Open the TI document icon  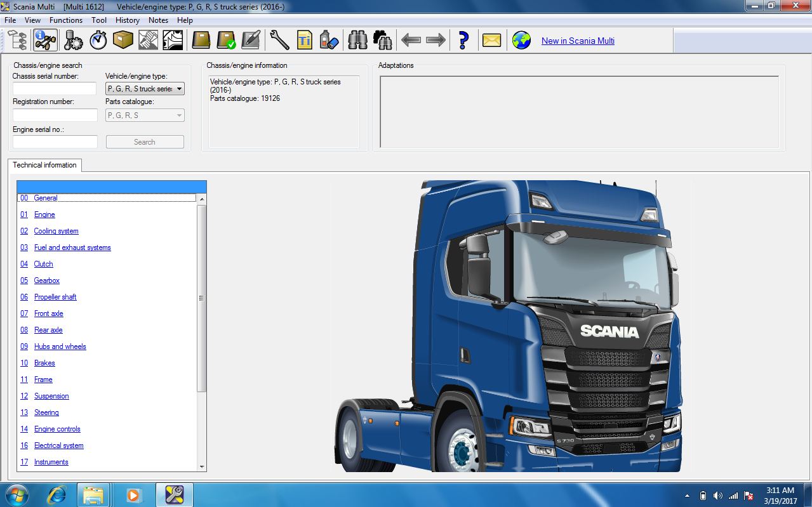tap(305, 41)
